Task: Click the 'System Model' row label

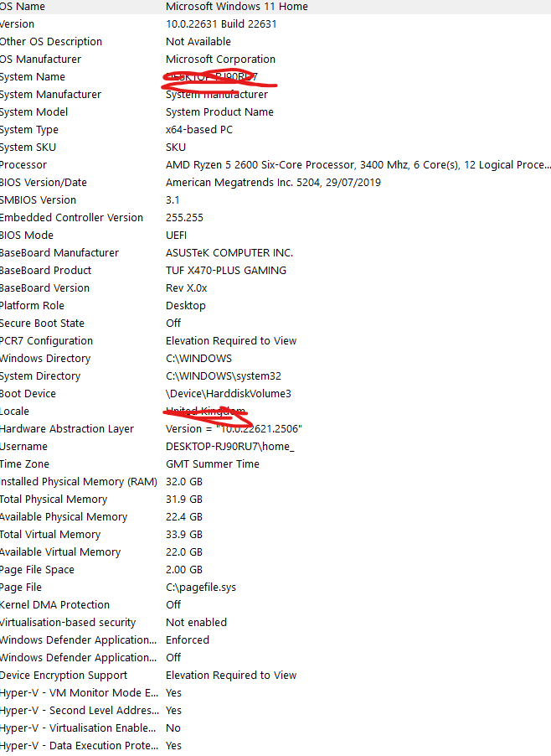Action: point(33,112)
